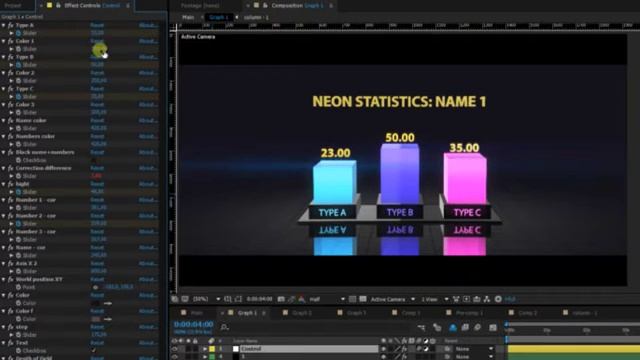
Task: Open the Pre-comp 1 timeline tab
Action: tap(469, 313)
